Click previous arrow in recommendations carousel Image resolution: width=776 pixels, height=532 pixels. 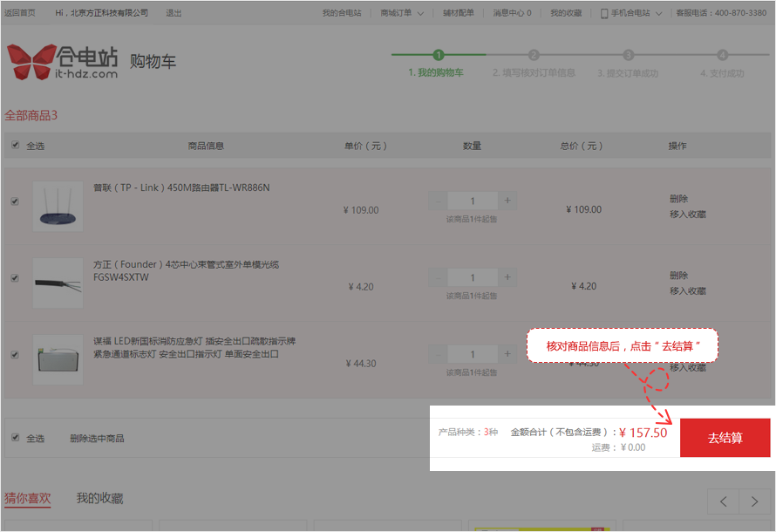pyautogui.click(x=723, y=501)
